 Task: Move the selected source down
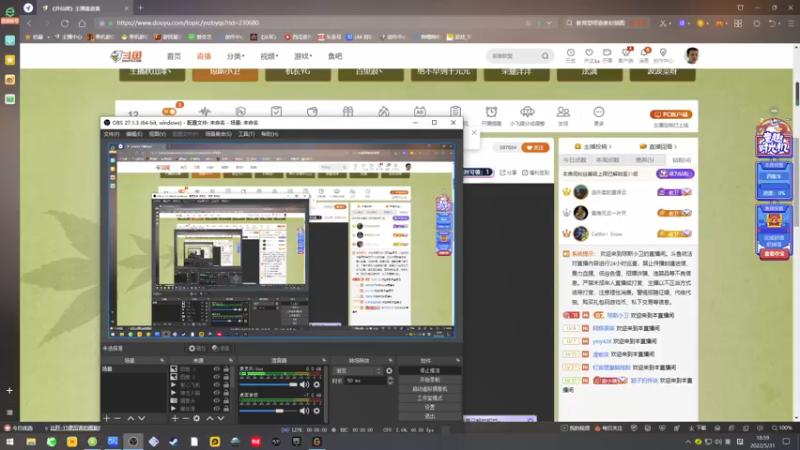click(221, 418)
